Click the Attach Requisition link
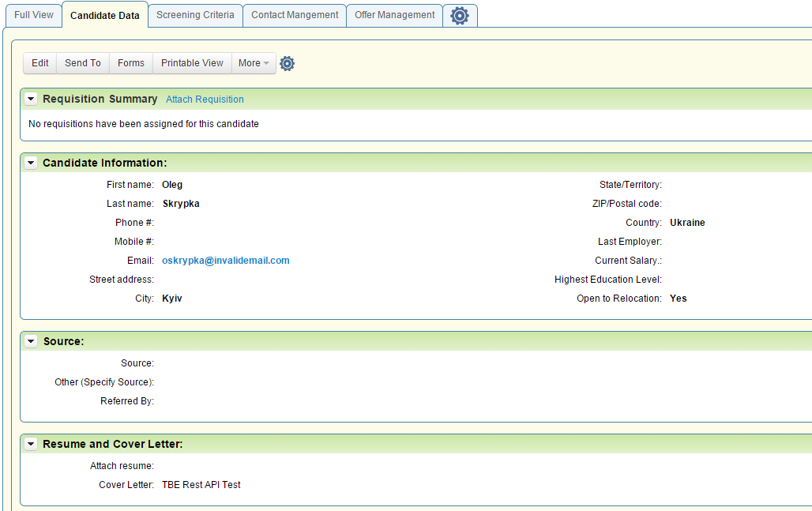Viewport: 812px width, 511px height. (x=205, y=100)
